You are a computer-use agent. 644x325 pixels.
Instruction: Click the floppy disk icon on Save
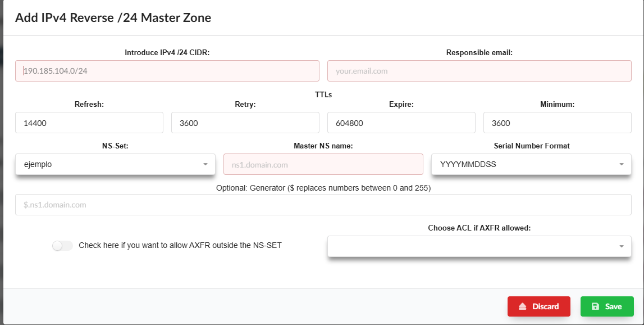click(x=595, y=306)
